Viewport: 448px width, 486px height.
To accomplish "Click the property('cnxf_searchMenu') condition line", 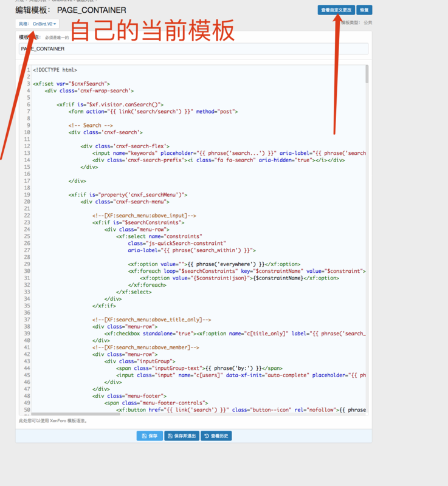I will tap(128, 194).
